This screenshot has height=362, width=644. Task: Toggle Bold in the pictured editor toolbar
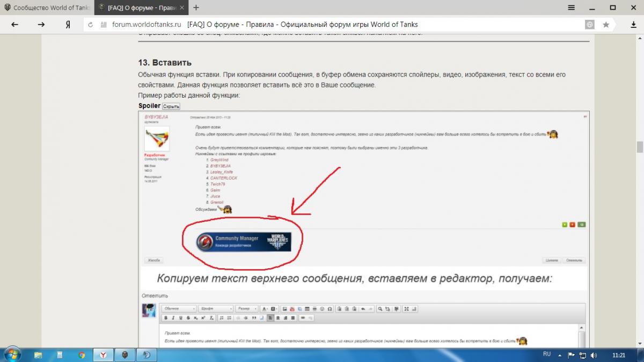click(x=166, y=318)
